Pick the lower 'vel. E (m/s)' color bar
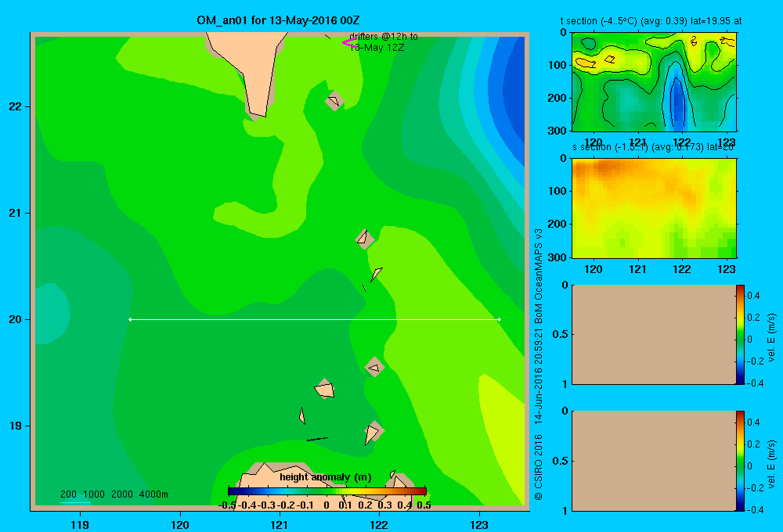This screenshot has height=532, width=783. tap(740, 461)
